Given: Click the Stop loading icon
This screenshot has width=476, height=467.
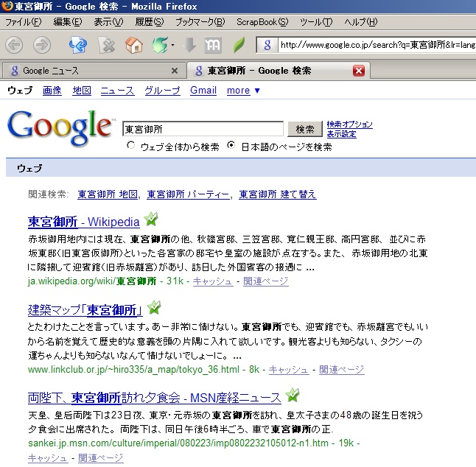Looking at the screenshot, I should pyautogui.click(x=107, y=45).
